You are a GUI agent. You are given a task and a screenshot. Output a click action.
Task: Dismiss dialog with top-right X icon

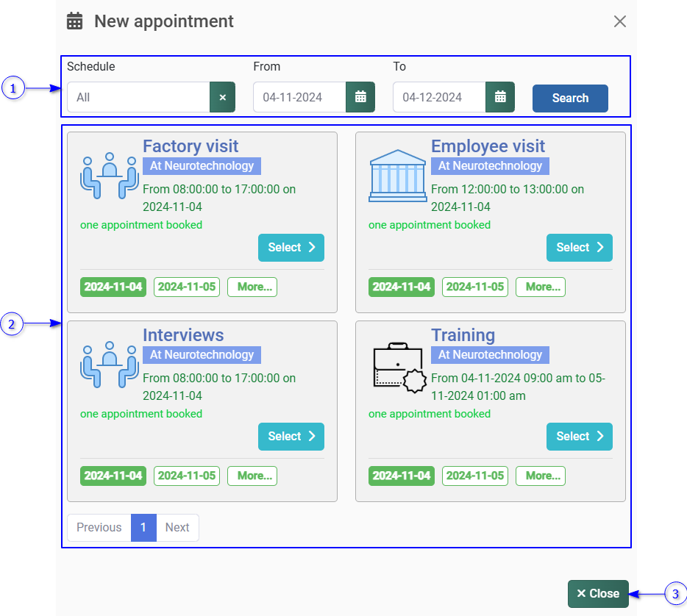[x=620, y=21]
